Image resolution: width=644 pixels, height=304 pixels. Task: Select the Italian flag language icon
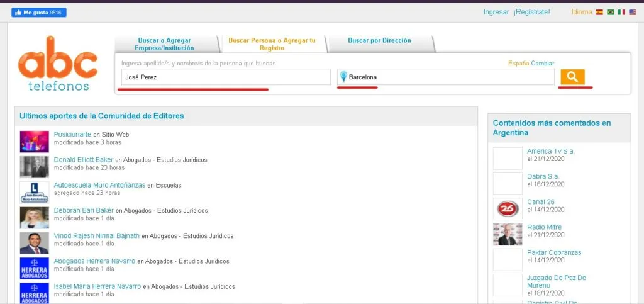(x=621, y=12)
